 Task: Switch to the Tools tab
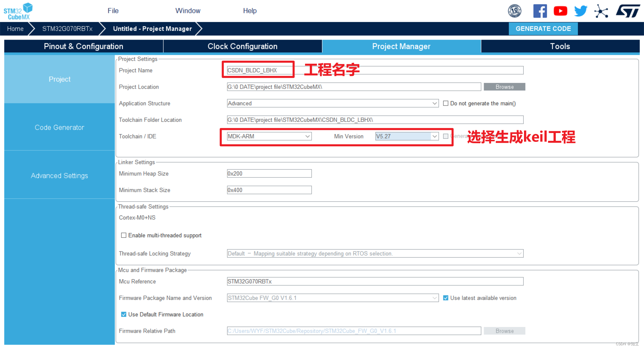tap(560, 46)
